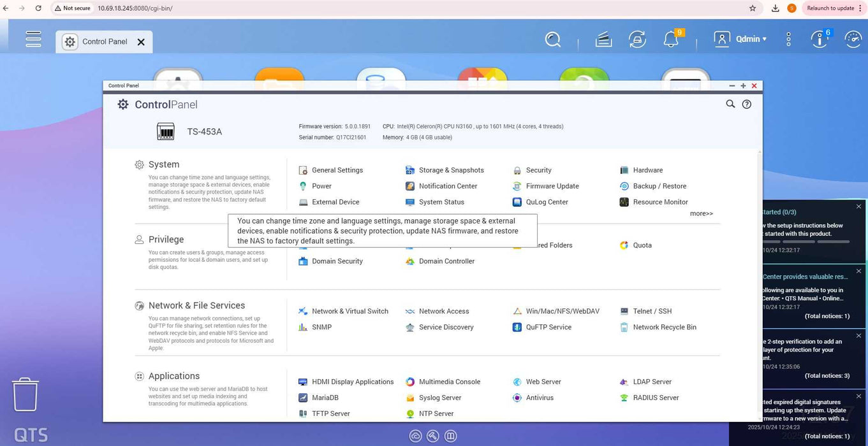868x446 pixels.
Task: Open MariaDB settings
Action: click(x=319, y=398)
